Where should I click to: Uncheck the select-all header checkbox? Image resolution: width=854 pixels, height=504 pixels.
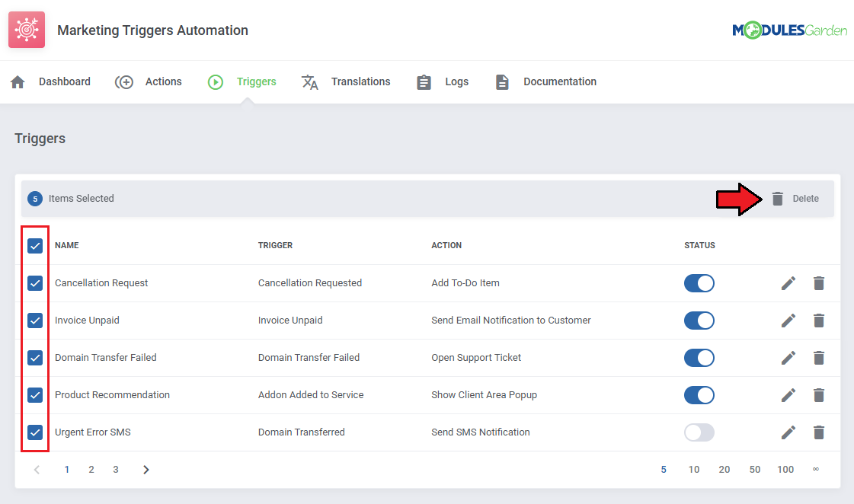pos(35,246)
